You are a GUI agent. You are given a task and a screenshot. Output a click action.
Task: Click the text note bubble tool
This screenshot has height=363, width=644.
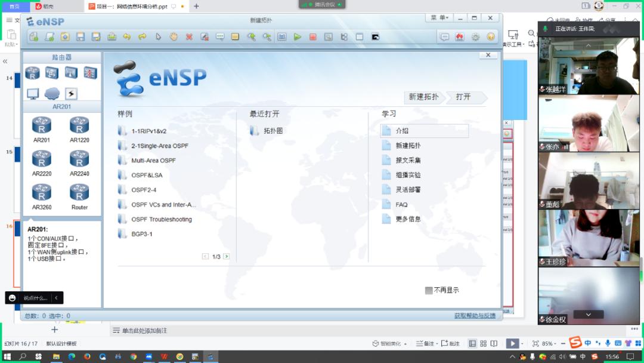[x=220, y=37]
